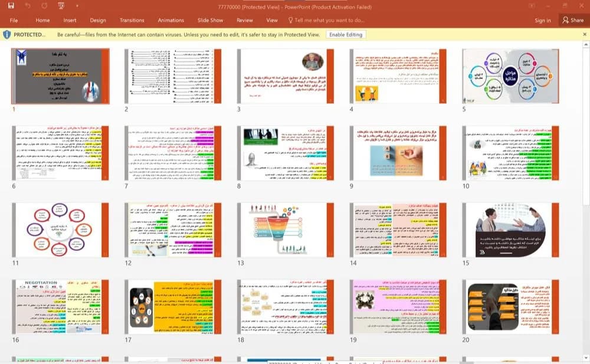This screenshot has height=364, width=590.
Task: Select slide 4 thumbnail
Action: click(398, 76)
